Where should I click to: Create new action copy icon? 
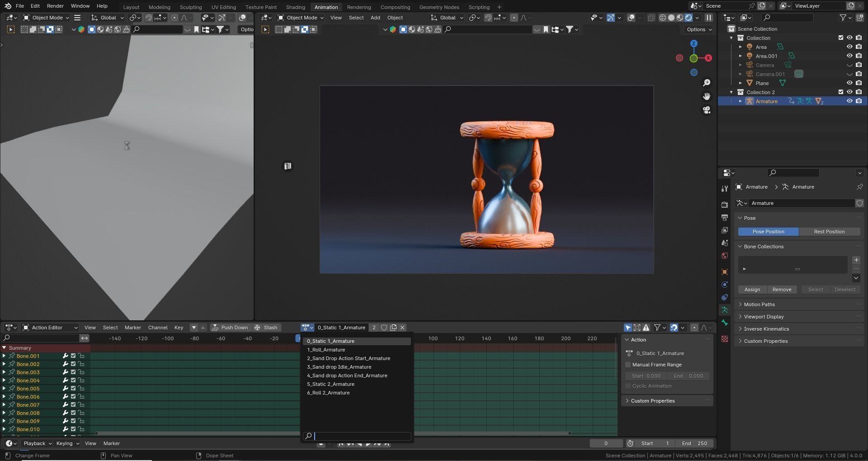(393, 328)
